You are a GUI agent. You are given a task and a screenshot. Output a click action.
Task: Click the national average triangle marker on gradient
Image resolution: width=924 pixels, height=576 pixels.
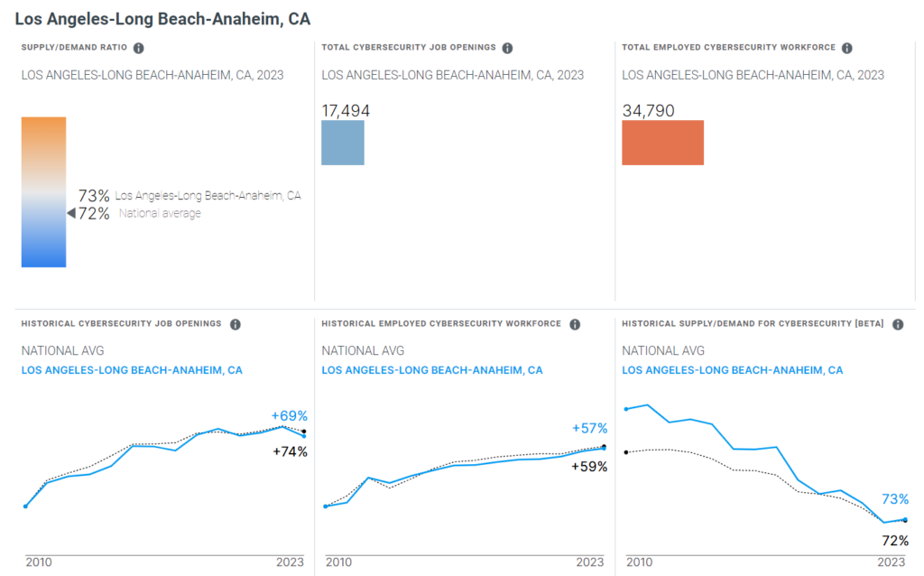(x=70, y=213)
